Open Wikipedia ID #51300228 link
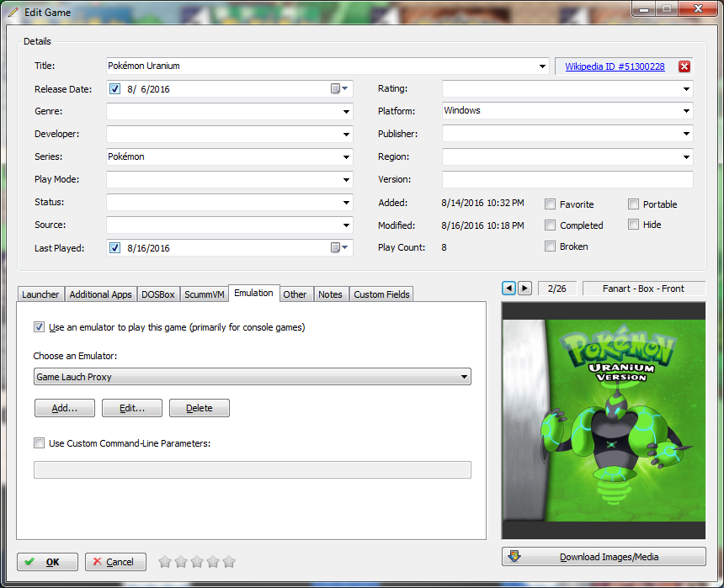Image resolution: width=724 pixels, height=588 pixels. pos(615,66)
